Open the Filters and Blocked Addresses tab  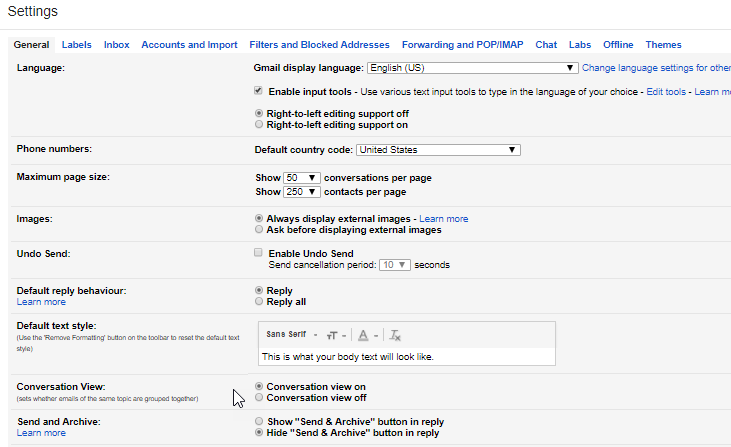[x=319, y=45]
